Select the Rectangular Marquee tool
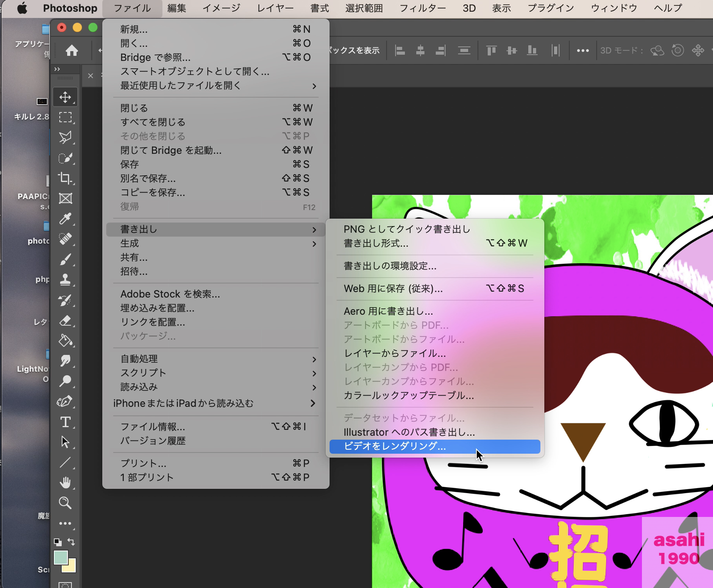 (65, 117)
